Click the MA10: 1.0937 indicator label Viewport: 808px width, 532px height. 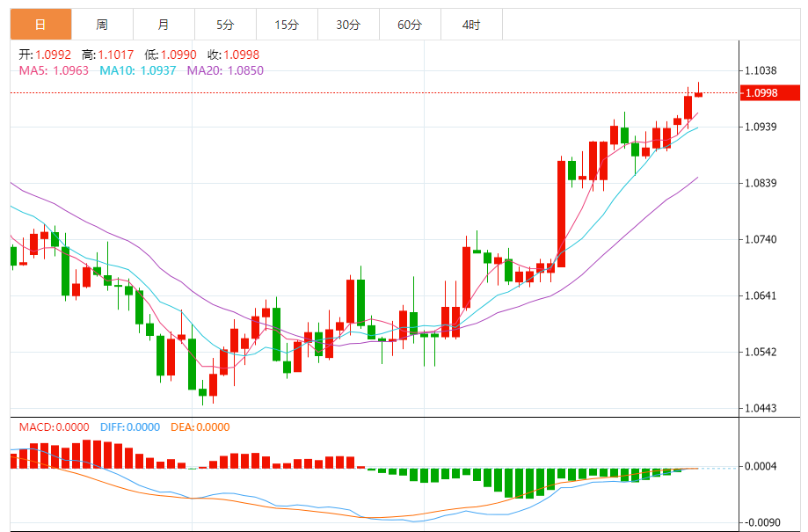pos(137,70)
